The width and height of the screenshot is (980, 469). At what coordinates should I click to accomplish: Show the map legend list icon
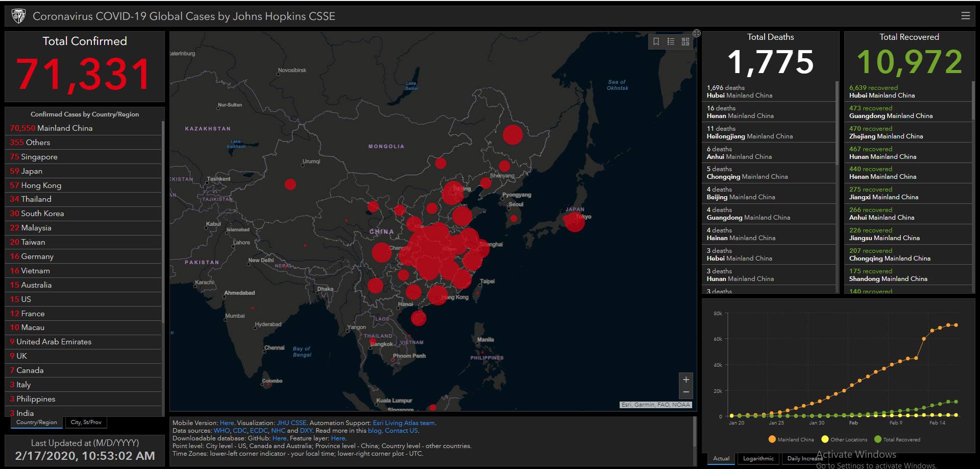pyautogui.click(x=671, y=41)
